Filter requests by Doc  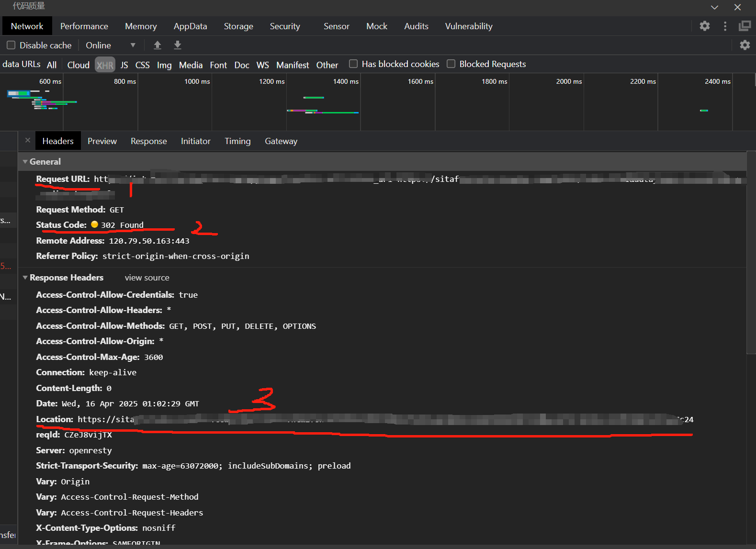tap(242, 65)
